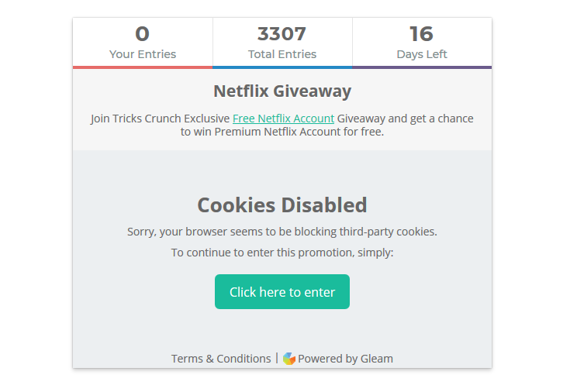Screen dimensions: 570x392
Task: Open the Free Netflix Account link
Action: (x=283, y=119)
